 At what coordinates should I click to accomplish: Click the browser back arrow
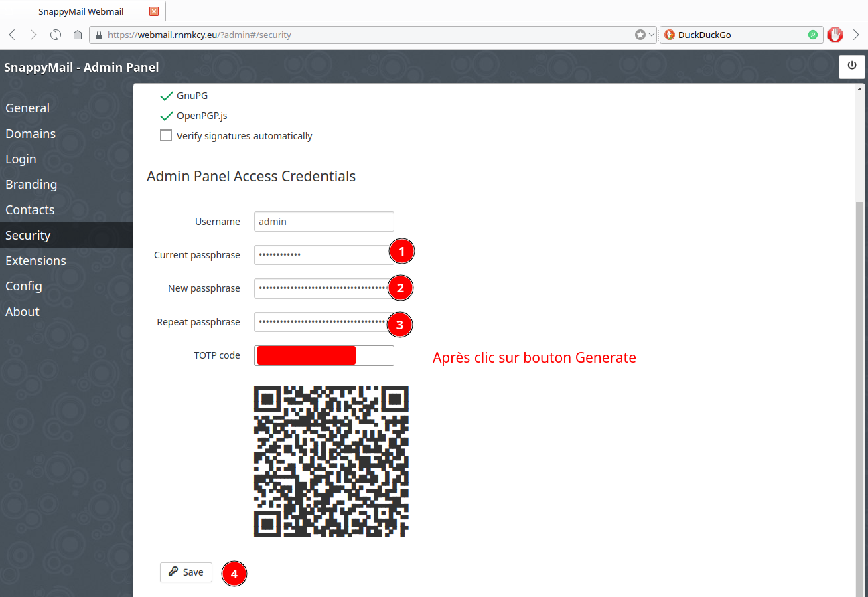[13, 35]
